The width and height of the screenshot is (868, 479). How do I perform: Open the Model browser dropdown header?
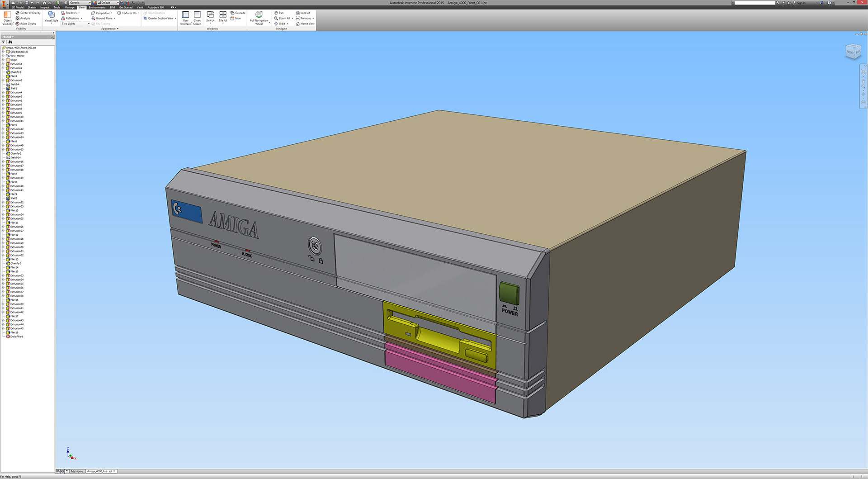click(x=8, y=37)
